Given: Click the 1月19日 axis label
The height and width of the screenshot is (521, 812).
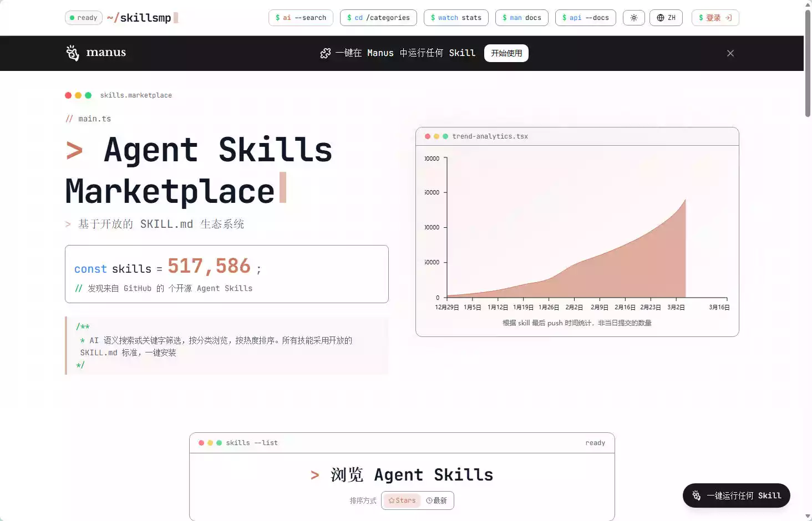Looking at the screenshot, I should 523,307.
